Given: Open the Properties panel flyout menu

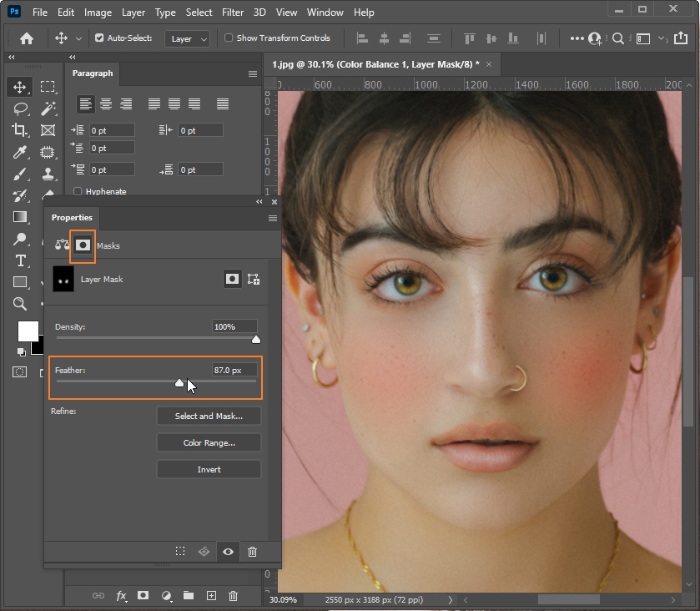Looking at the screenshot, I should (x=272, y=218).
